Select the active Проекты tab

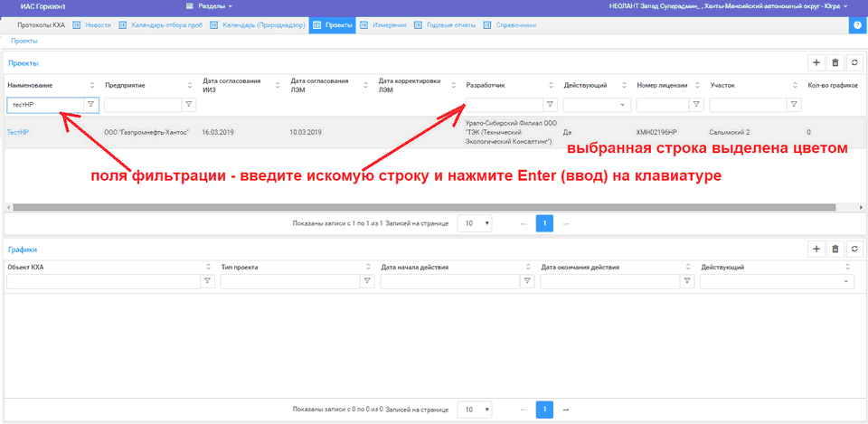click(x=332, y=25)
